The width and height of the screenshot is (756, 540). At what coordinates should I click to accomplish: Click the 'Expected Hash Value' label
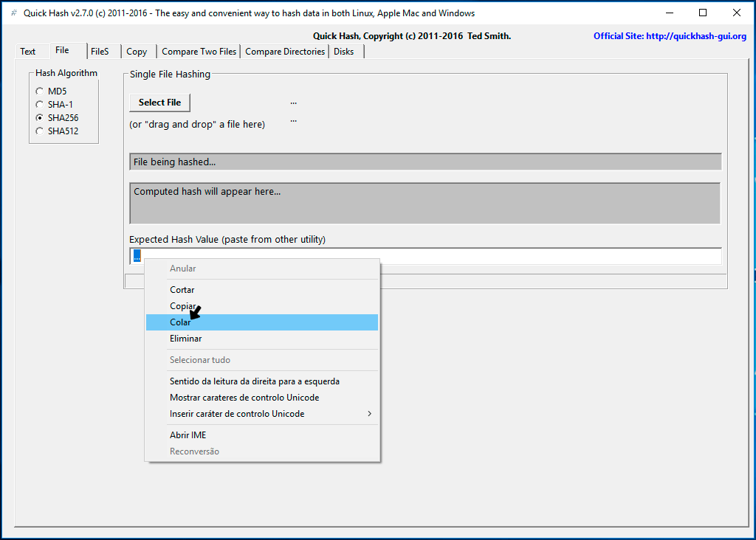click(227, 240)
